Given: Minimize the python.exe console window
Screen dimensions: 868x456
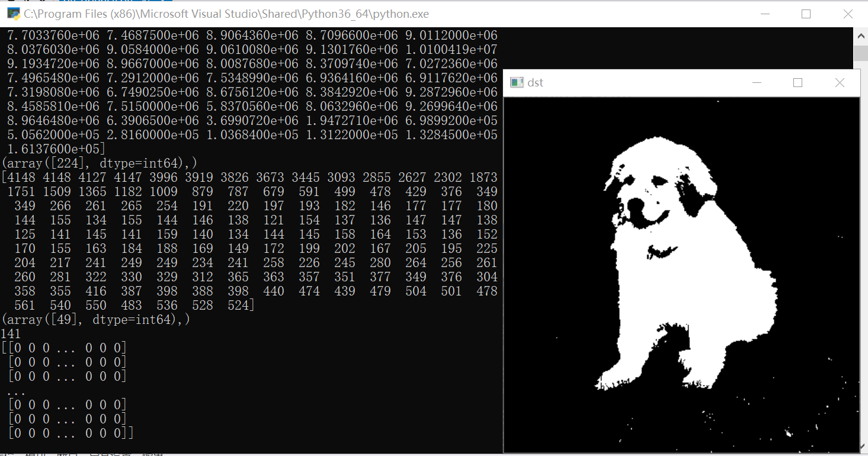Looking at the screenshot, I should 765,14.
